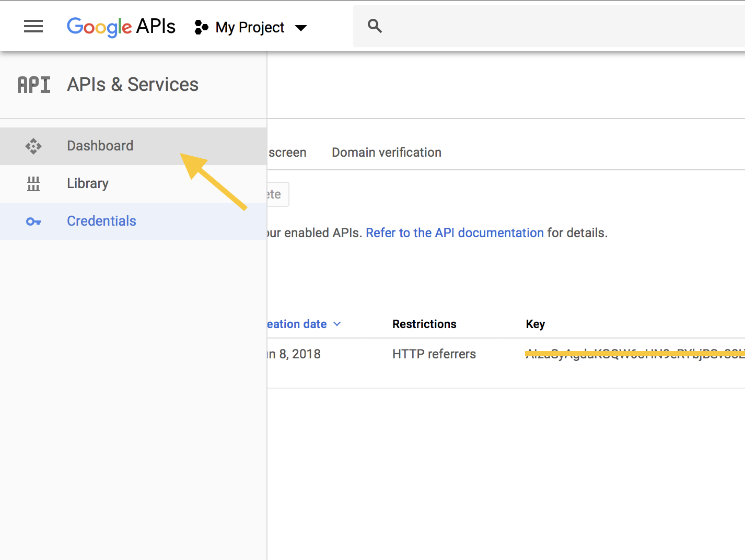
Task: Click the Restrictions column header
Action: [x=424, y=324]
